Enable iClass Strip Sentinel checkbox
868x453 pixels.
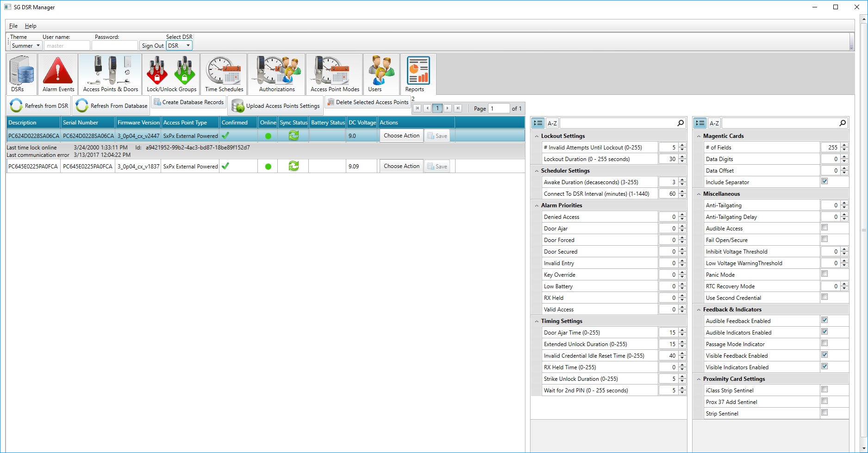coord(824,390)
